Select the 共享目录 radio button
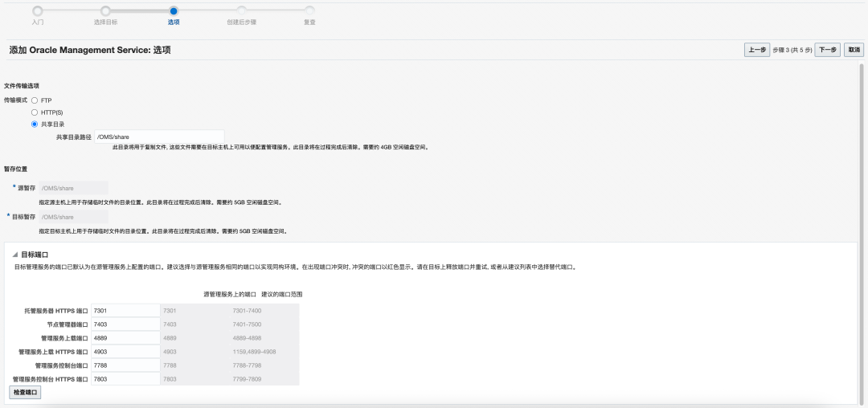The height and width of the screenshot is (408, 868). tap(35, 124)
